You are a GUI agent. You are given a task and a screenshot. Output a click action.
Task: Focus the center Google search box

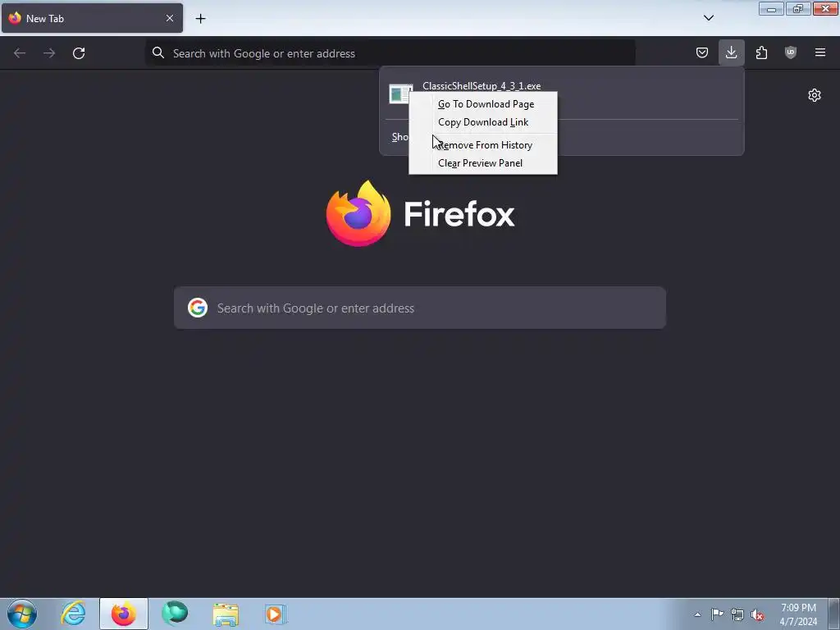pyautogui.click(x=420, y=308)
